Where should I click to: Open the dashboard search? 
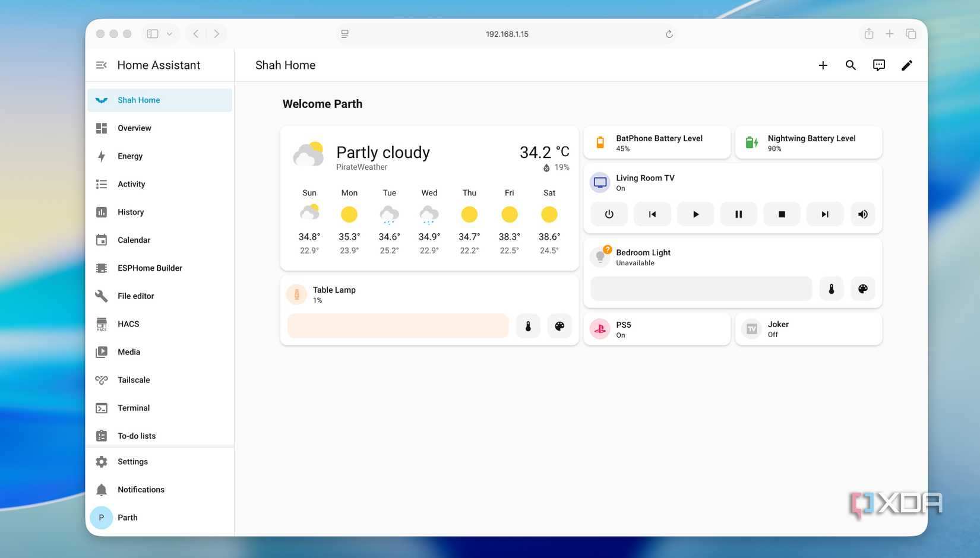[851, 65]
